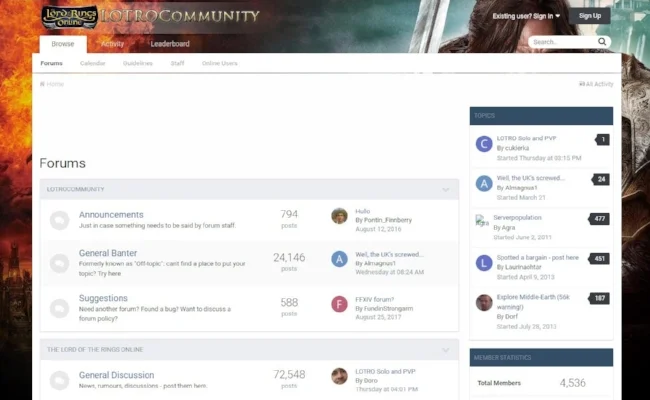
Task: View Laurinaohtar's profile link in sidebar
Action: (523, 267)
